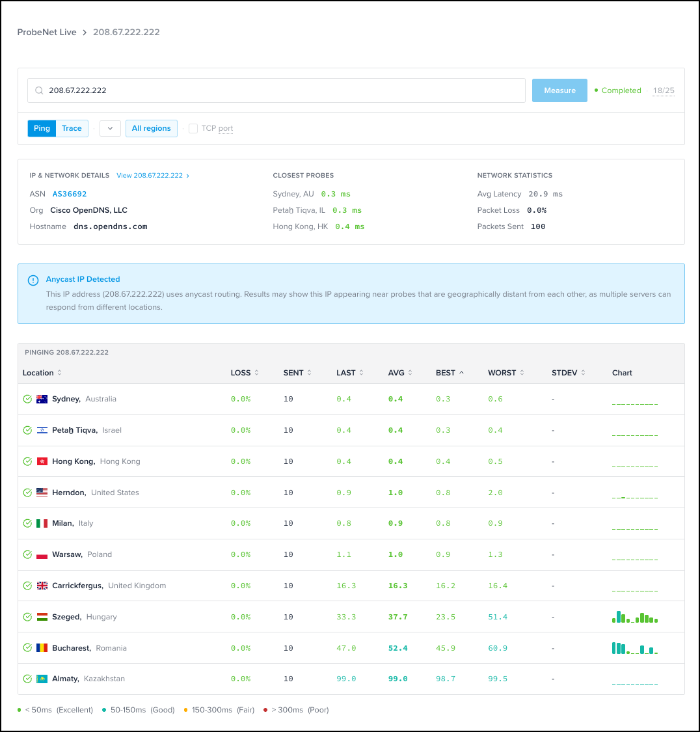This screenshot has height=732, width=700.
Task: Click the ProbeNet Live breadcrumb link
Action: 47,32
